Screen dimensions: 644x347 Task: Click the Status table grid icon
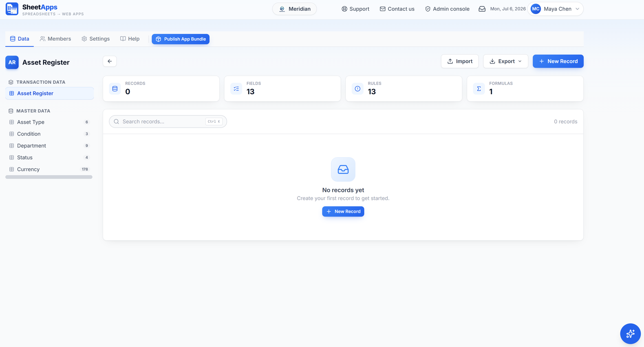(12, 157)
